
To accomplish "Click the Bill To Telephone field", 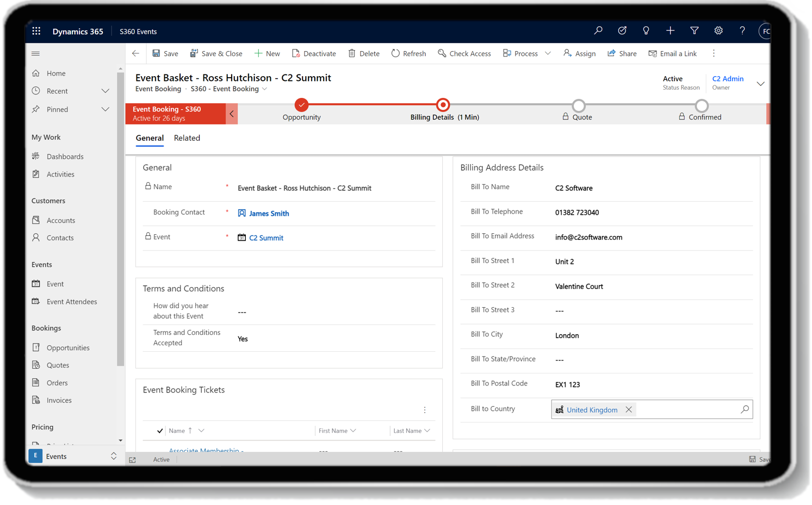I will click(653, 213).
